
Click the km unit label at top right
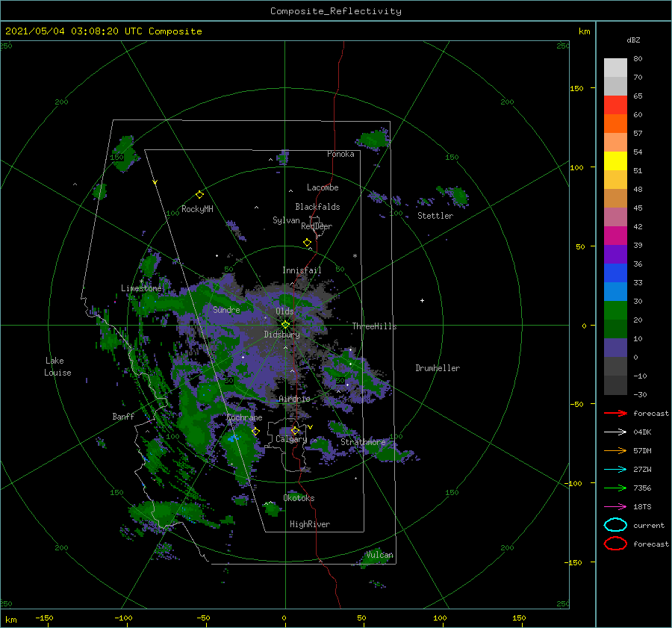tap(584, 31)
